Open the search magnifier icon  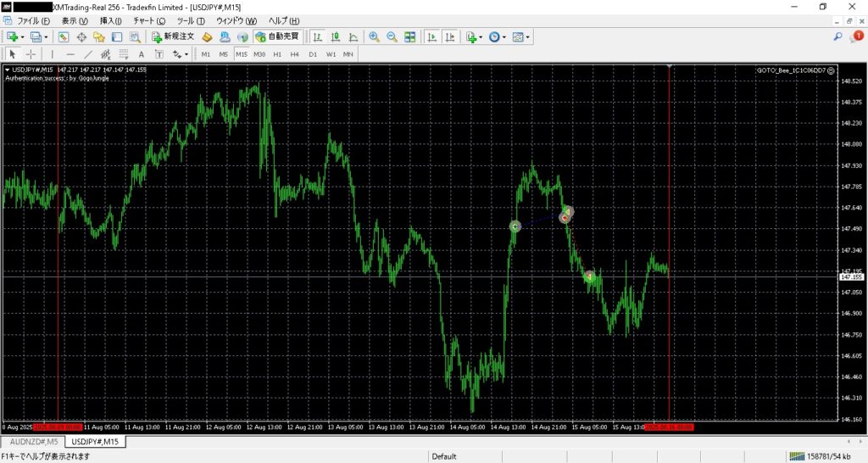tap(837, 36)
